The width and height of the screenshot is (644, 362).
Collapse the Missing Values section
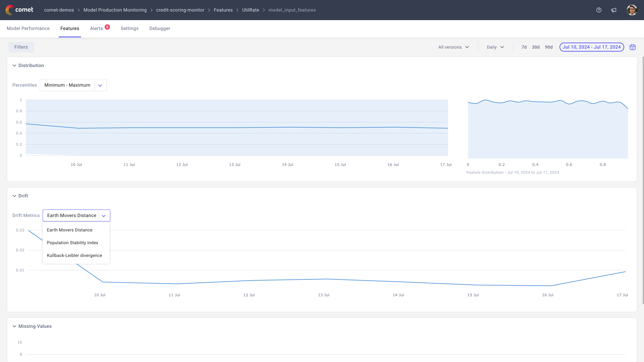(14, 326)
